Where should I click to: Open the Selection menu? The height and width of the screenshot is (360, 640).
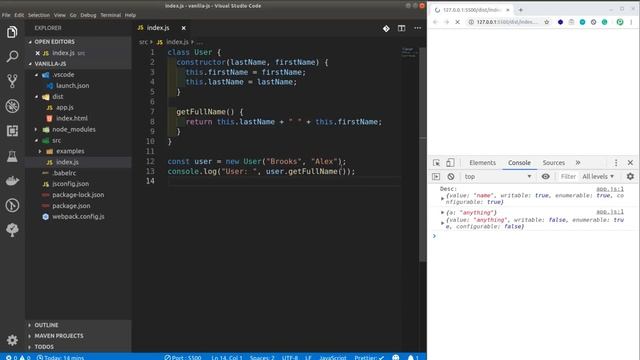point(39,15)
